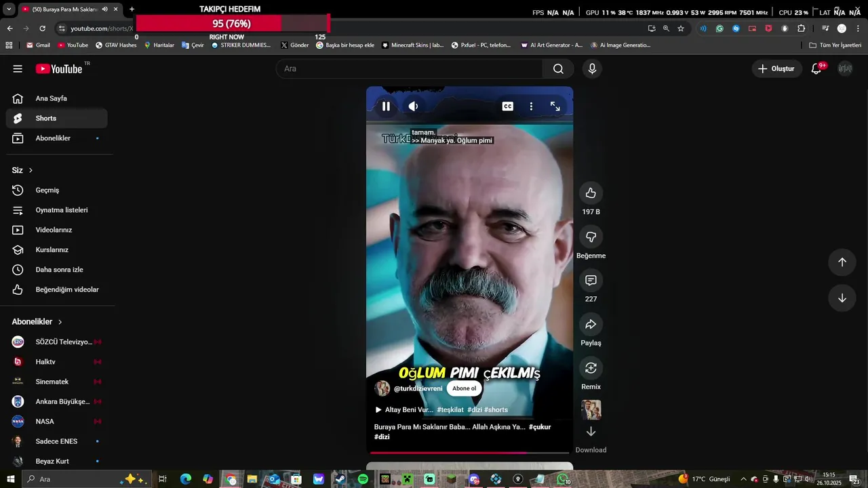Open Sadece ENES subscription channel
The height and width of the screenshot is (488, 868).
point(57,441)
